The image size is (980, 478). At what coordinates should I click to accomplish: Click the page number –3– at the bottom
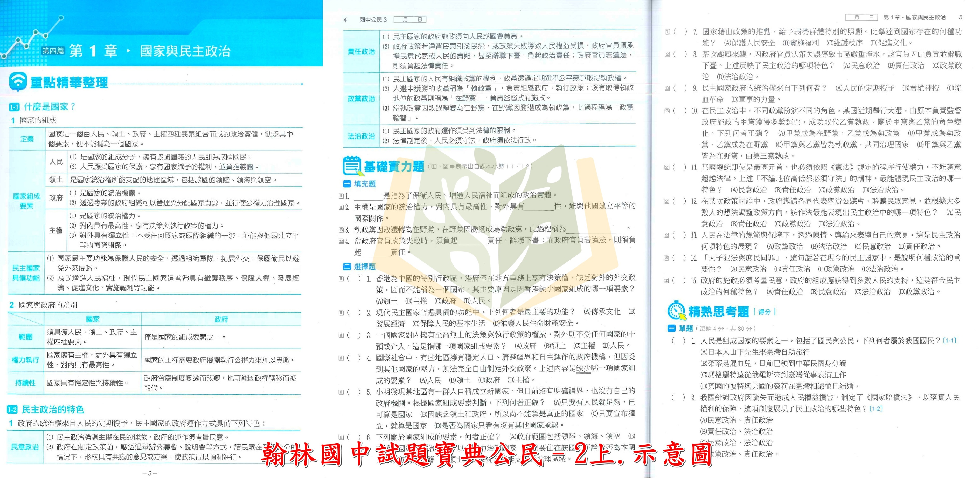[150, 473]
